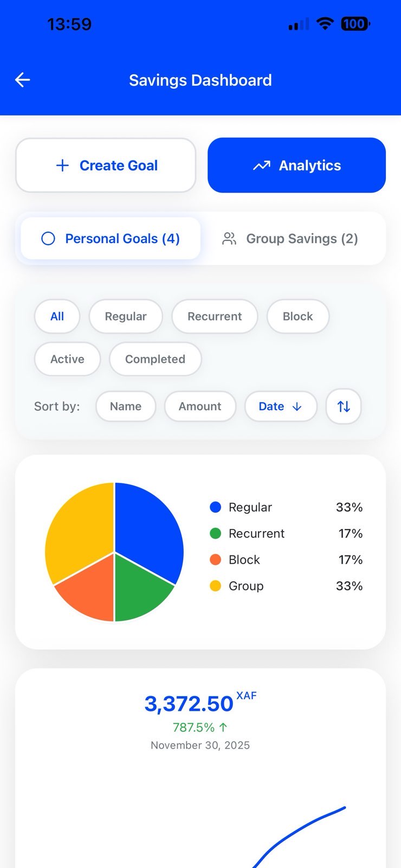
Task: Sort goals by Amount
Action: click(x=200, y=406)
